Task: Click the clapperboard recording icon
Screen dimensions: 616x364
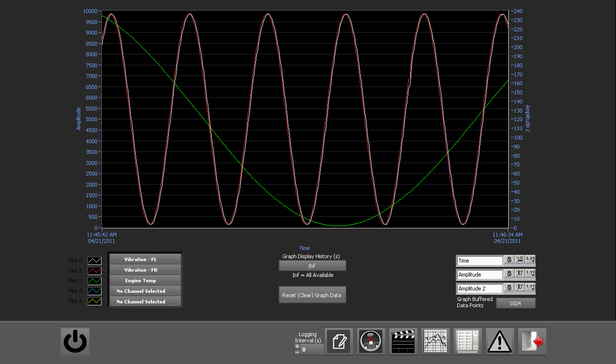Action: 403,342
